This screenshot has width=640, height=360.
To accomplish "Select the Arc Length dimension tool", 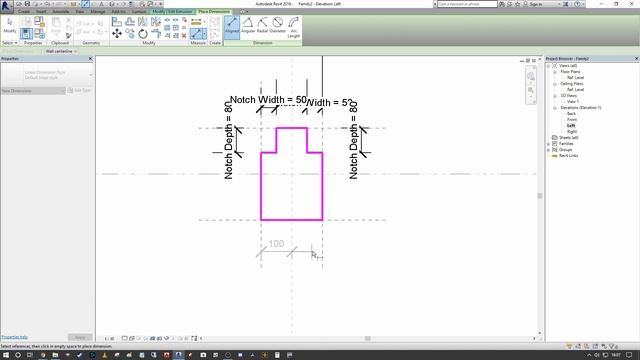I will click(293, 27).
